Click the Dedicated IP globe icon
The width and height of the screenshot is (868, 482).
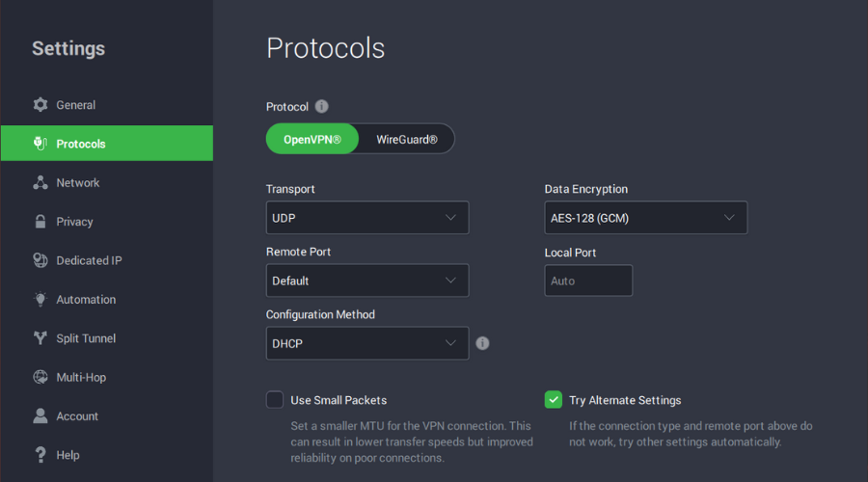(x=41, y=260)
